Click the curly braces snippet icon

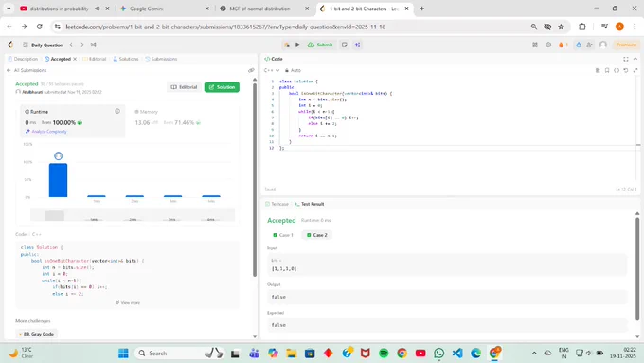617,70
